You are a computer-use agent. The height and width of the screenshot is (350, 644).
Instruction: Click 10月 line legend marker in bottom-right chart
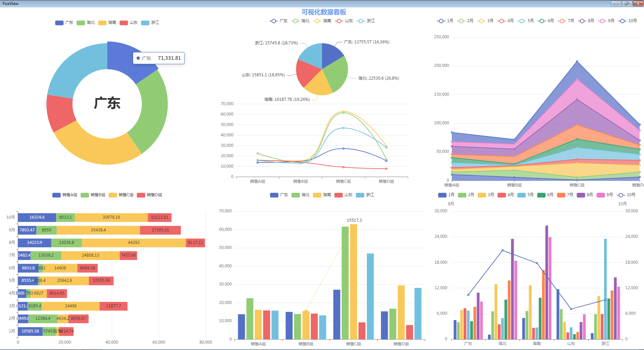pos(621,195)
